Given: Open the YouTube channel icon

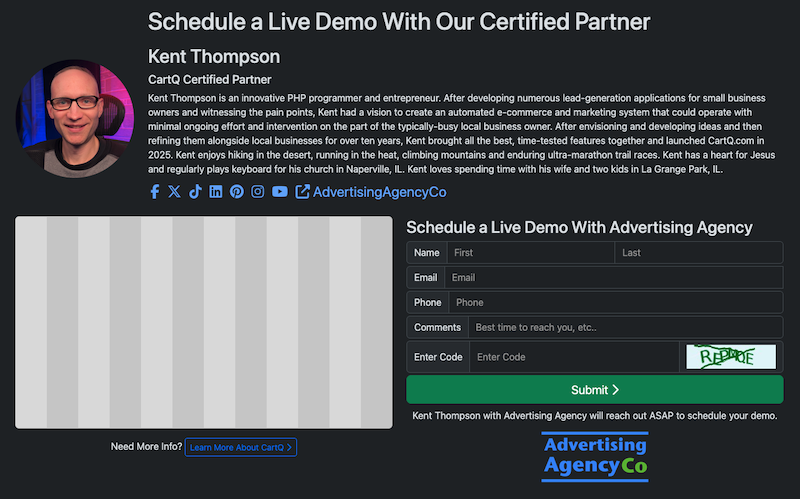Looking at the screenshot, I should click(280, 192).
